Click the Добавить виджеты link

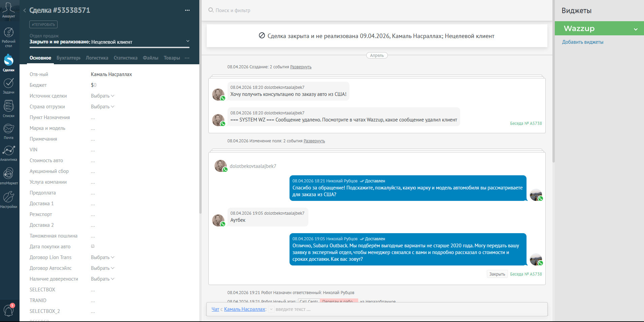[x=582, y=42]
